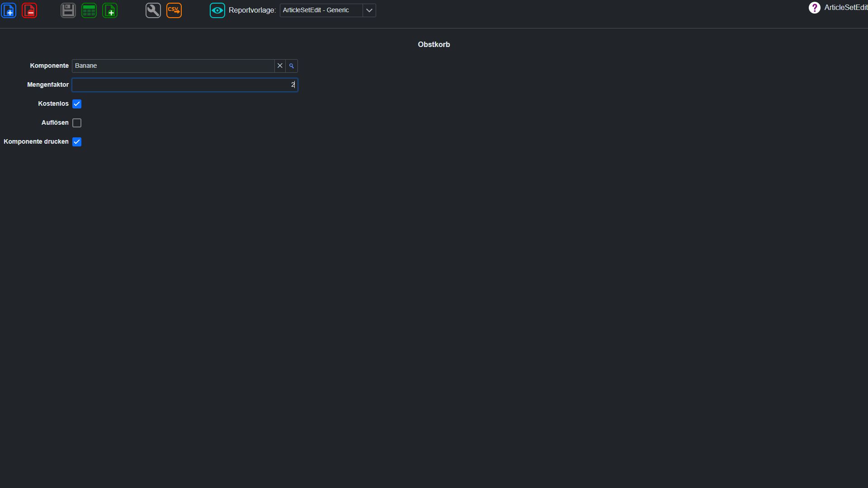Viewport: 868px width, 488px height.
Task: Toggle the Komponente drucken checkbox
Action: click(77, 142)
